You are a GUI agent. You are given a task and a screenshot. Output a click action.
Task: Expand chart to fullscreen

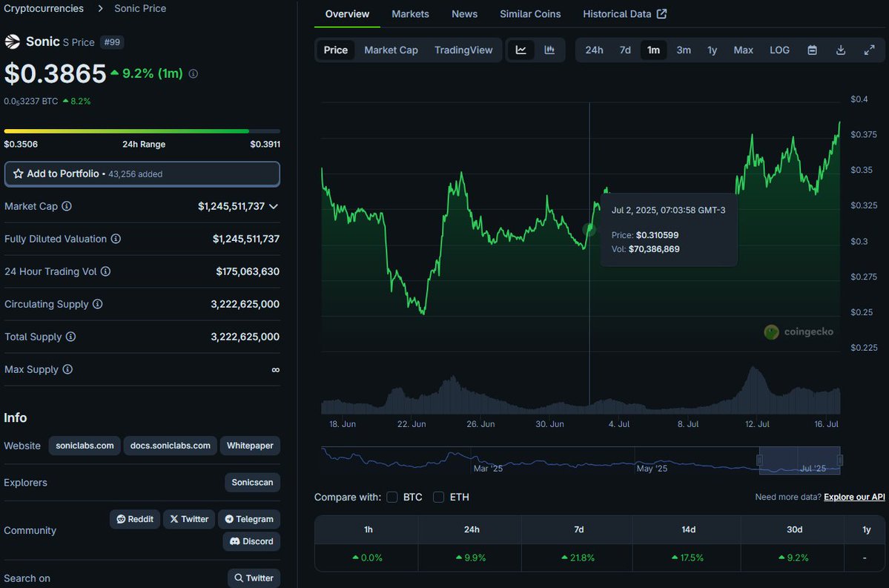pos(869,50)
